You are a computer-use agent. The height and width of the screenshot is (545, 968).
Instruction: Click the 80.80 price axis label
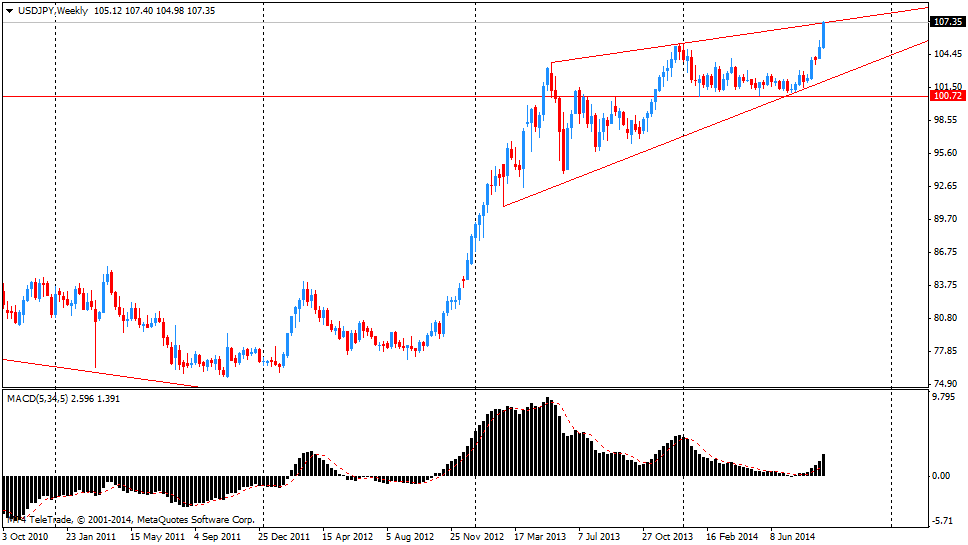[x=947, y=318]
